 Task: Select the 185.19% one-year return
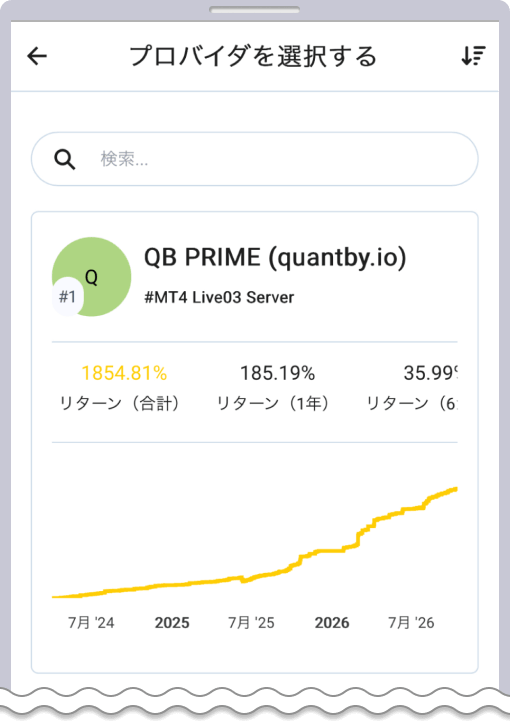[277, 373]
